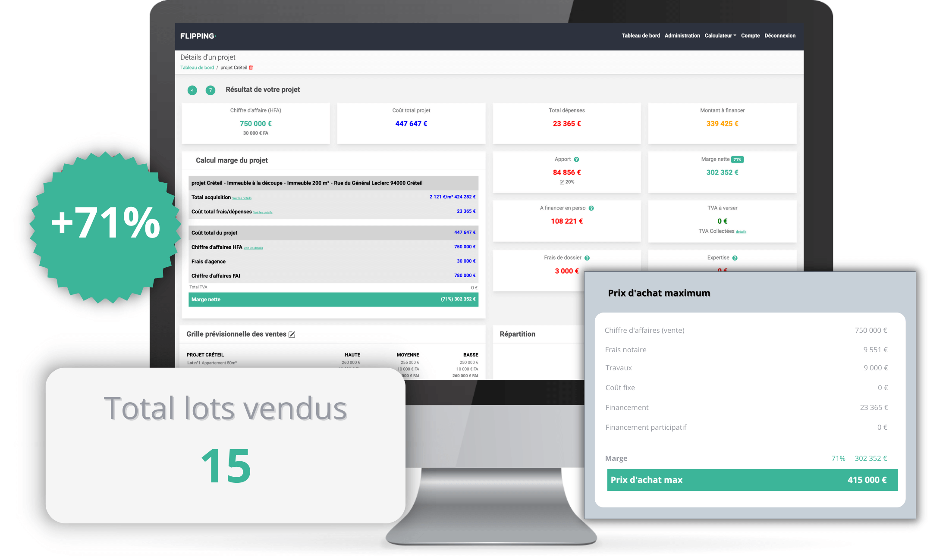Select the 750 000 € Chiffre d'affaire value
Image resolution: width=949 pixels, height=560 pixels.
click(256, 124)
